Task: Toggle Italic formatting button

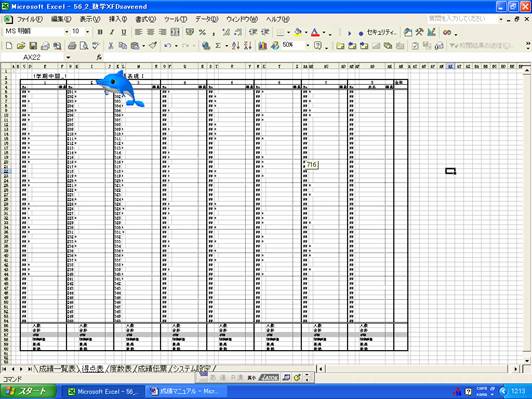Action: pos(112,32)
